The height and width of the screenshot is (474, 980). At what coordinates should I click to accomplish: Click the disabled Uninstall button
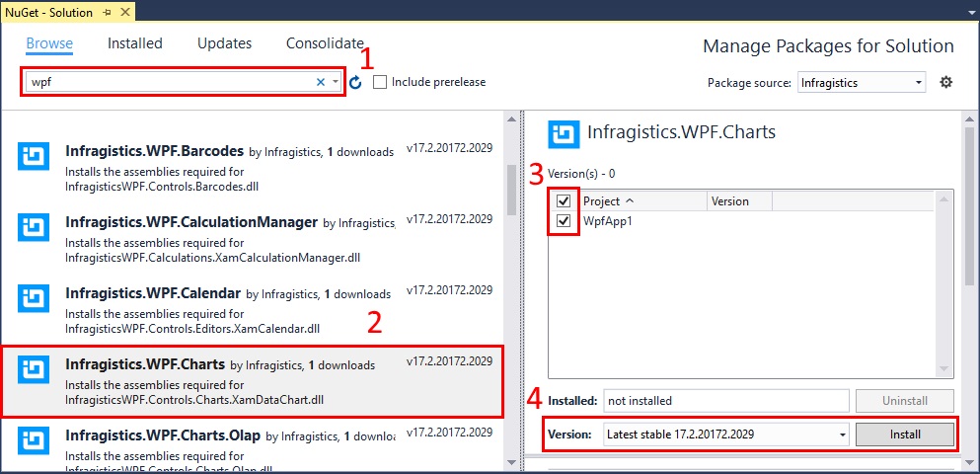pos(905,401)
